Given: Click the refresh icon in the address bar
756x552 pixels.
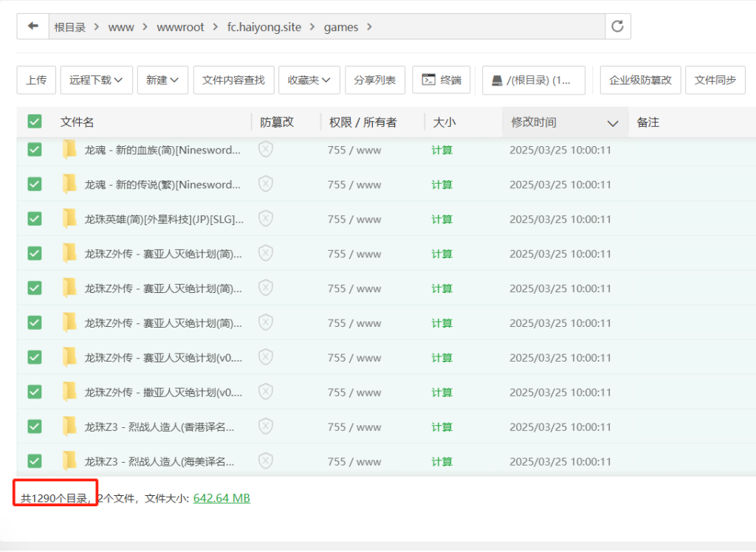Looking at the screenshot, I should tap(618, 26).
